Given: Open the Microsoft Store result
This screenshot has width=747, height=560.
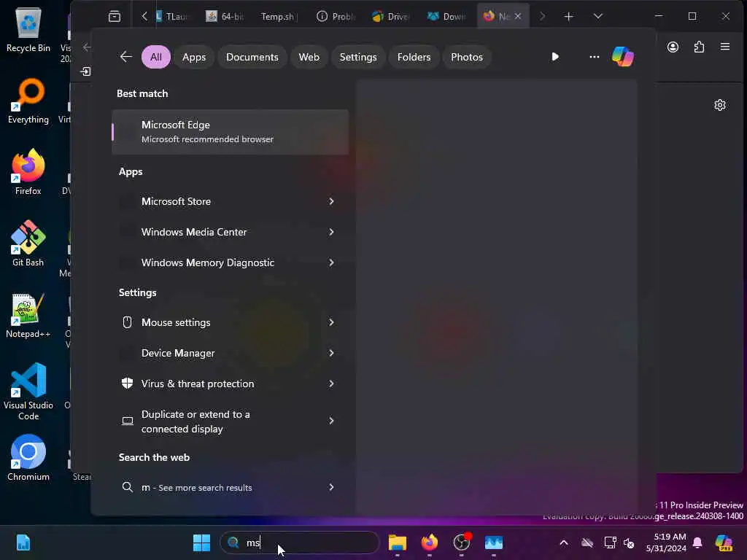Looking at the screenshot, I should coord(230,201).
